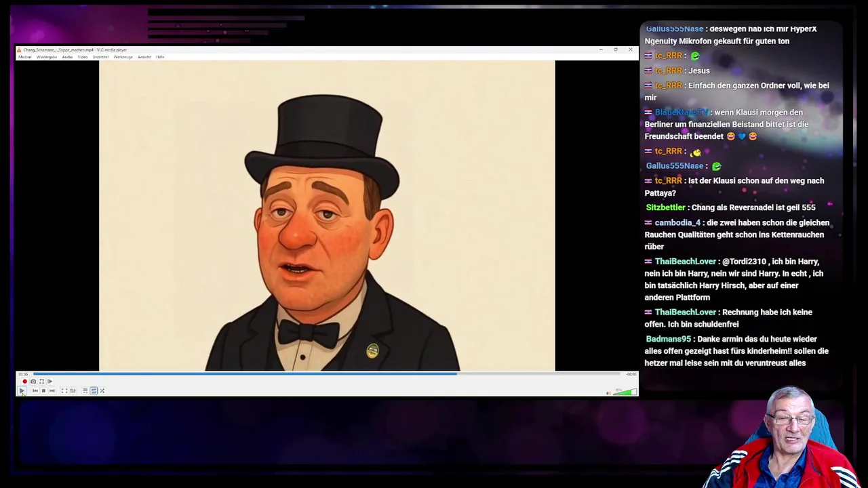This screenshot has width=868, height=488.
Task: Open the Untertitel menu
Action: [x=100, y=57]
